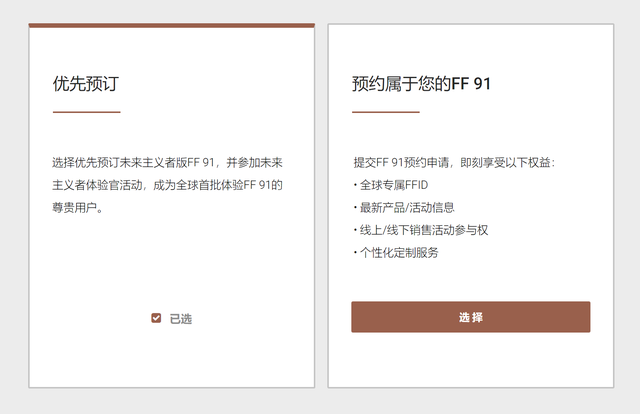Click the 已选 label text
Image resolution: width=640 pixels, height=414 pixels.
click(x=181, y=318)
